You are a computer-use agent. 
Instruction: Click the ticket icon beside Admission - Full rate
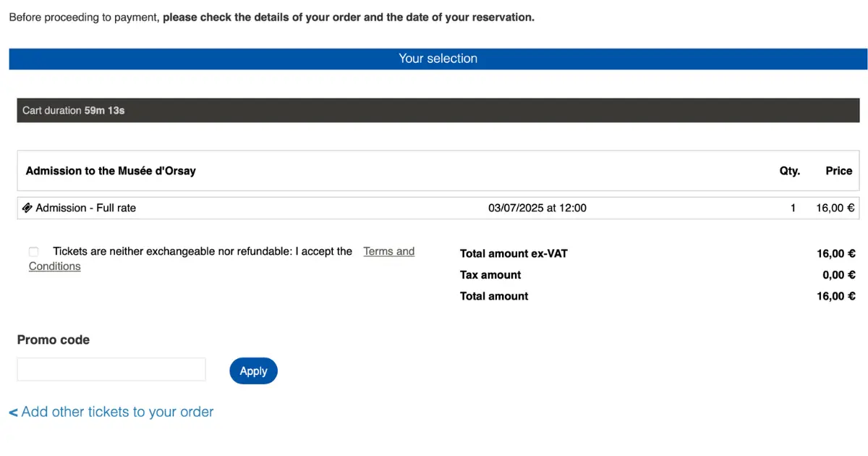(27, 208)
